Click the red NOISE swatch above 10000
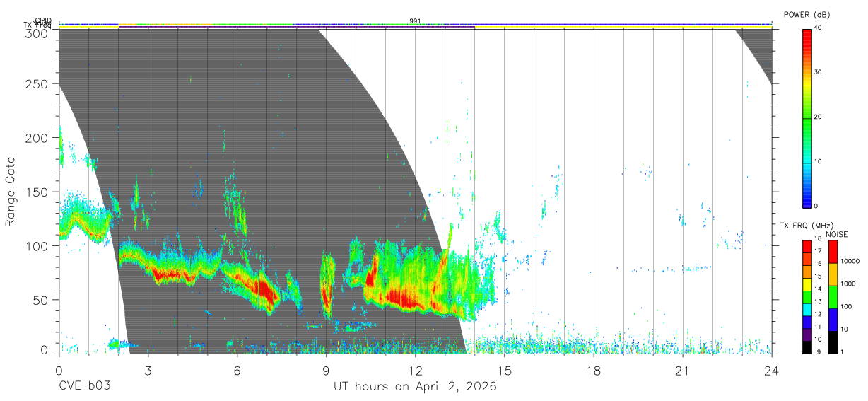The height and width of the screenshot is (401, 868). point(833,252)
